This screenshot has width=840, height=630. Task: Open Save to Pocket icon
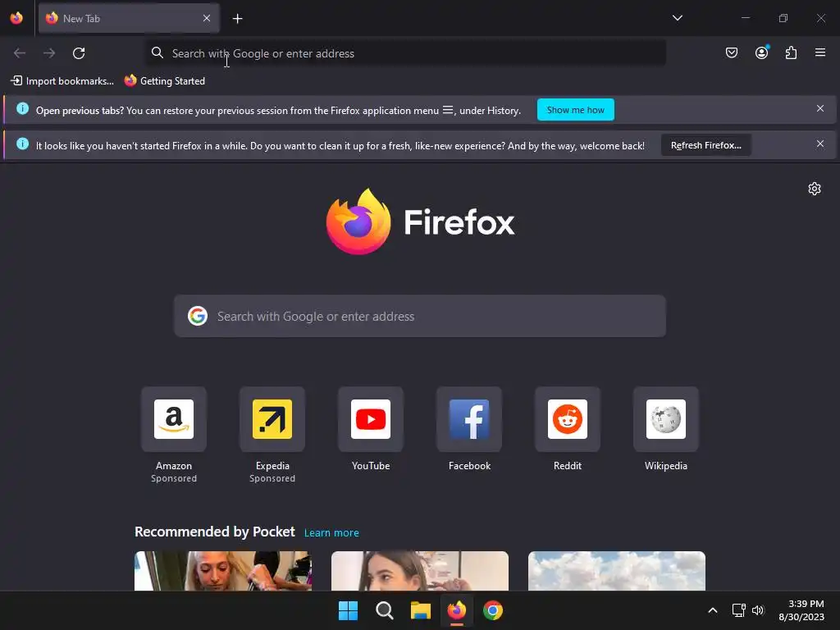coord(731,52)
